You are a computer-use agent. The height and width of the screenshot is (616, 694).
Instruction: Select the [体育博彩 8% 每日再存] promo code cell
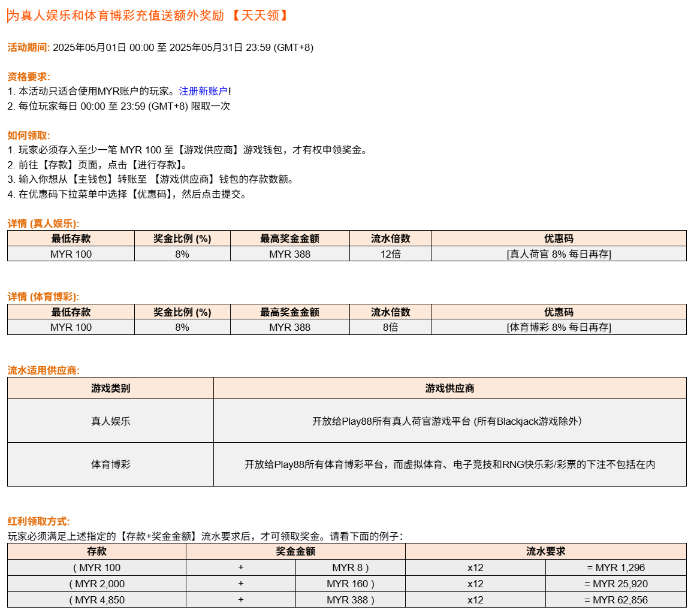[x=559, y=327]
